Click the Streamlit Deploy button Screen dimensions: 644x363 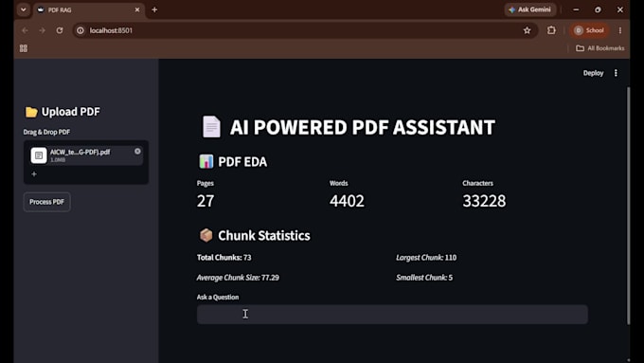coord(593,73)
